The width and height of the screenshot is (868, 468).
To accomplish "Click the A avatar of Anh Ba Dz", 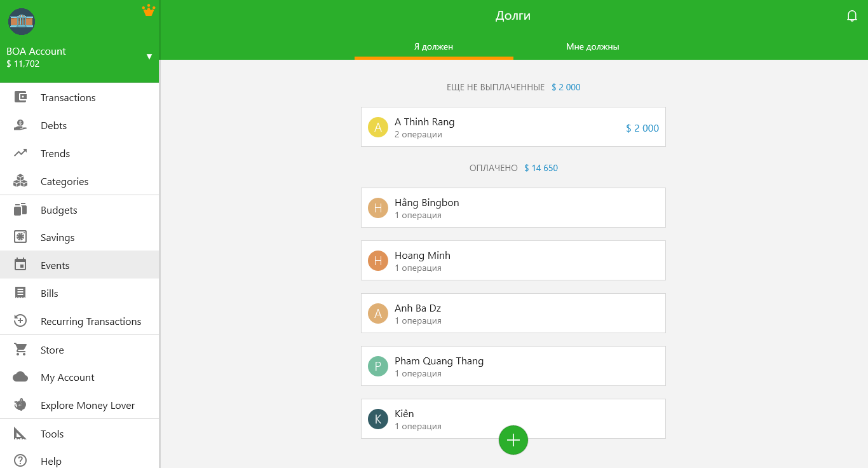I will (x=378, y=313).
